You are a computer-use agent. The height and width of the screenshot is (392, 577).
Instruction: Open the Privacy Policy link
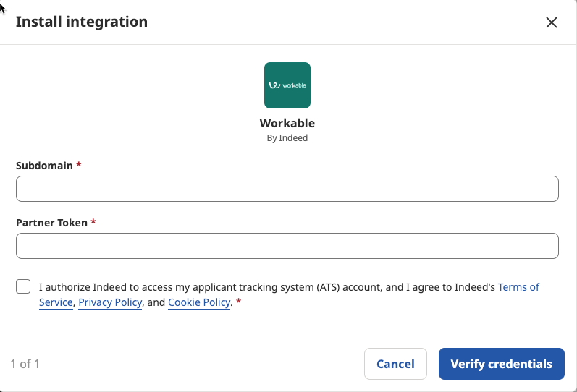click(x=110, y=302)
